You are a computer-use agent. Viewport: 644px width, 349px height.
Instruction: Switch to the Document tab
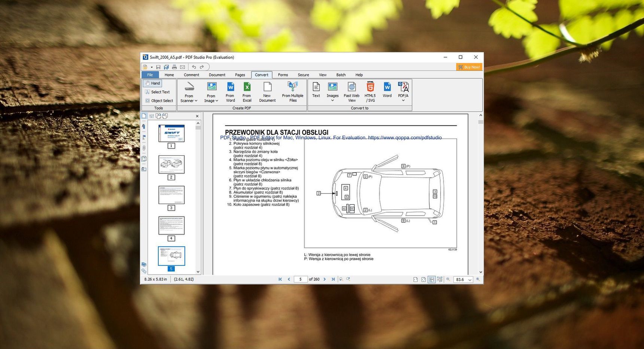(217, 75)
